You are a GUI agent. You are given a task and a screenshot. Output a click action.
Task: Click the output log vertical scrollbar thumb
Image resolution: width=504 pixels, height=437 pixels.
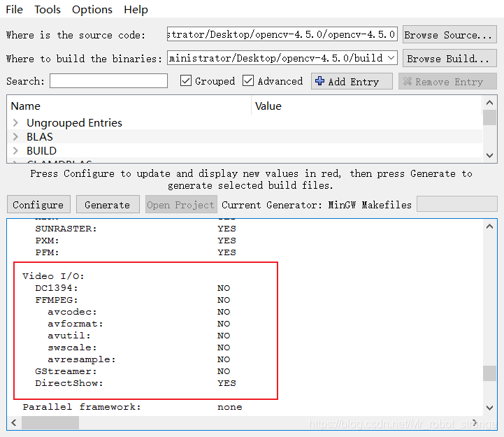click(x=489, y=373)
